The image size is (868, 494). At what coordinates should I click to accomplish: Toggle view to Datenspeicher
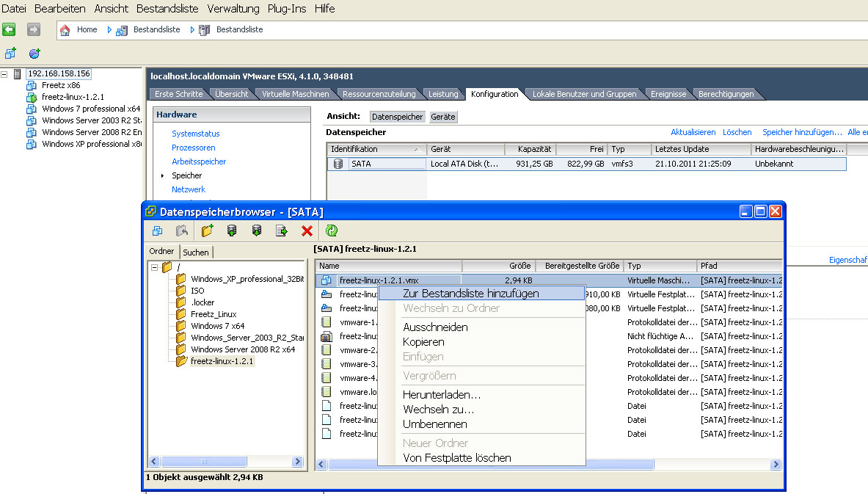click(397, 117)
